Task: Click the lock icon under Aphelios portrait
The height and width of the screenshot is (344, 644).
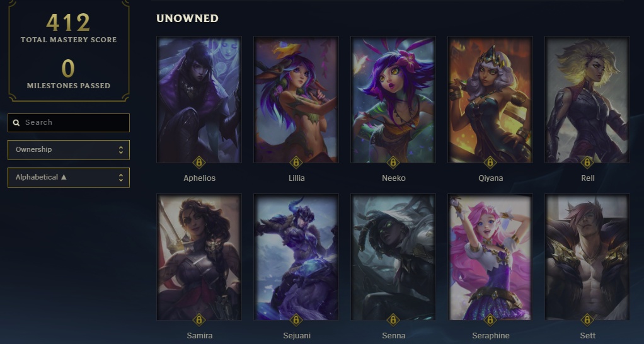Action: click(199, 163)
